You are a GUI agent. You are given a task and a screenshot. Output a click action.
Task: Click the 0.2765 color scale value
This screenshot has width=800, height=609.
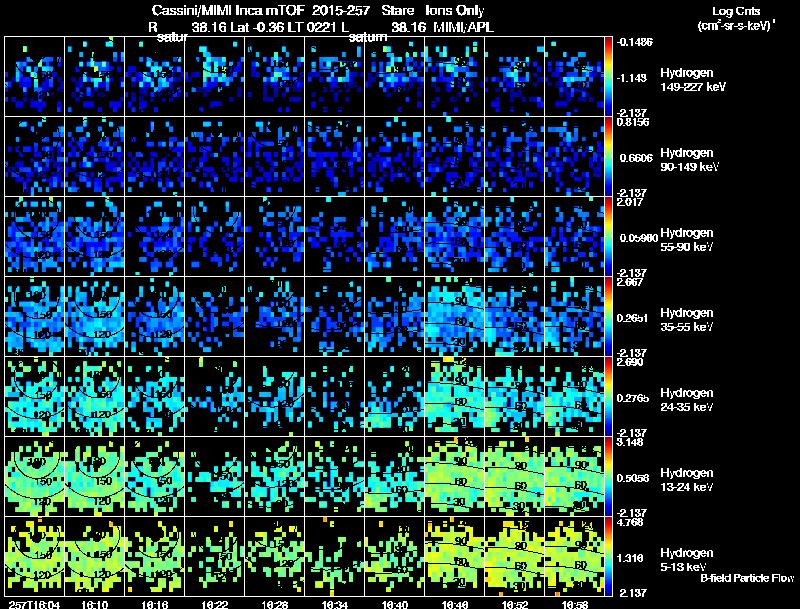[x=633, y=398]
